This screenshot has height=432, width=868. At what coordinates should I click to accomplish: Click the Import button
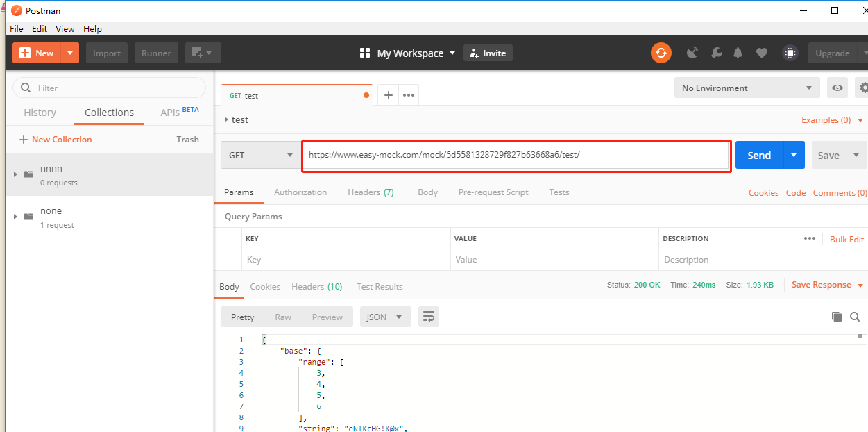pos(107,53)
